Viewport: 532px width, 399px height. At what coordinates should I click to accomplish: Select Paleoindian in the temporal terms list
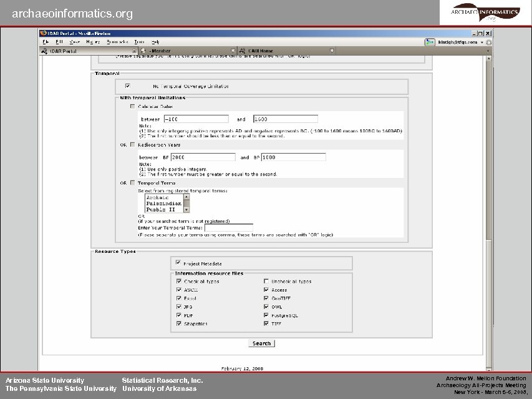click(x=165, y=204)
